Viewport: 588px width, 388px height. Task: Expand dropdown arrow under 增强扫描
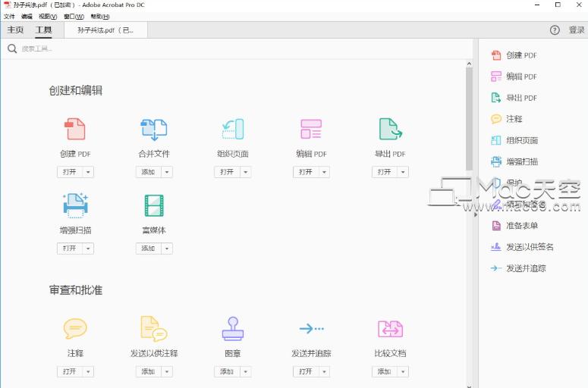coord(88,249)
